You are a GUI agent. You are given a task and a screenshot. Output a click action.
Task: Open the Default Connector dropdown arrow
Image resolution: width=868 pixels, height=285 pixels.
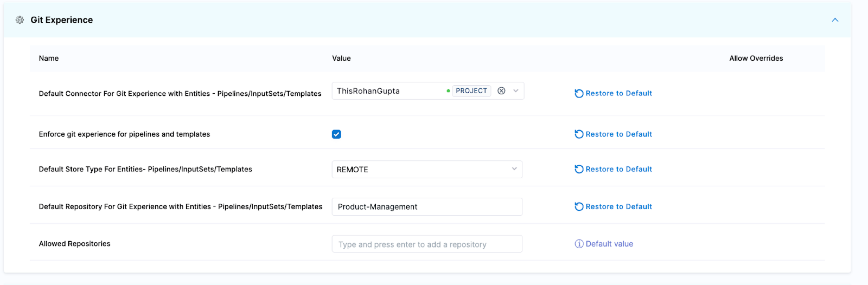tap(516, 91)
